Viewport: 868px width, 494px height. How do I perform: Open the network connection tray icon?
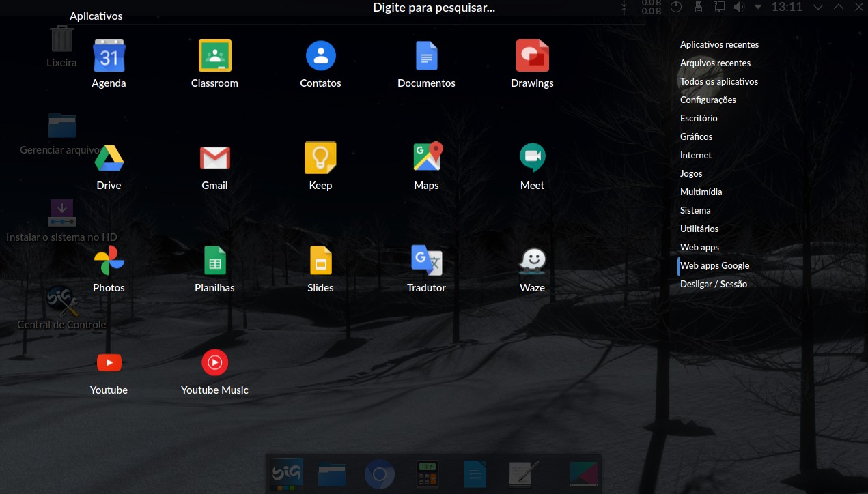(718, 7)
